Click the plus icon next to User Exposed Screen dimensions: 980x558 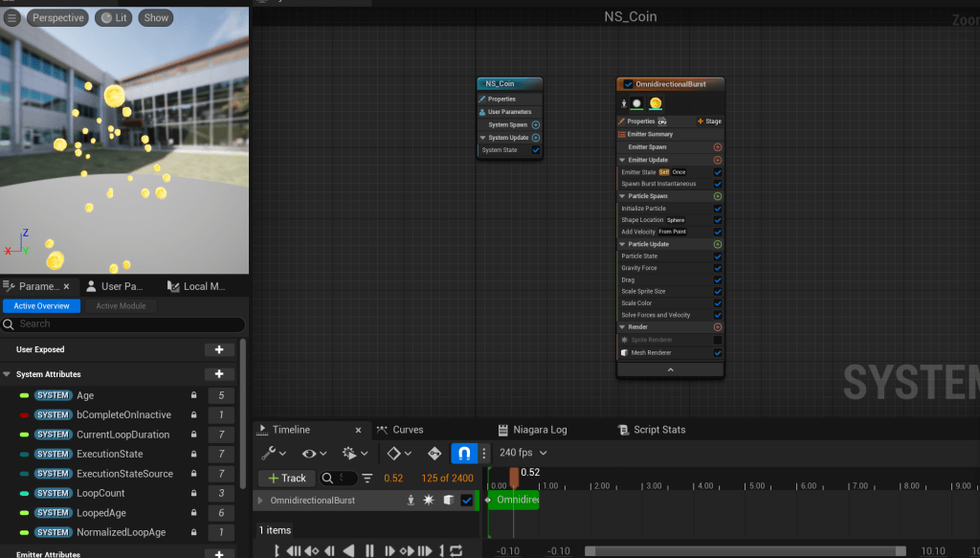click(x=219, y=350)
